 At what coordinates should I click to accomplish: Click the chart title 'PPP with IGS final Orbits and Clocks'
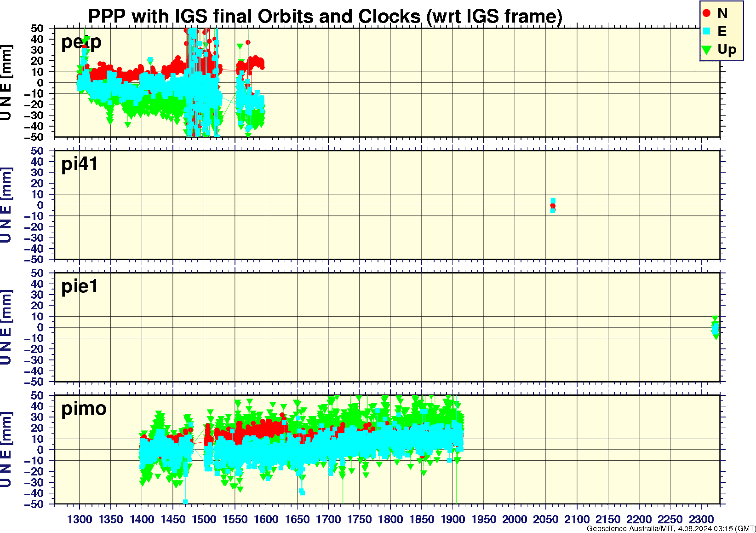pyautogui.click(x=255, y=17)
